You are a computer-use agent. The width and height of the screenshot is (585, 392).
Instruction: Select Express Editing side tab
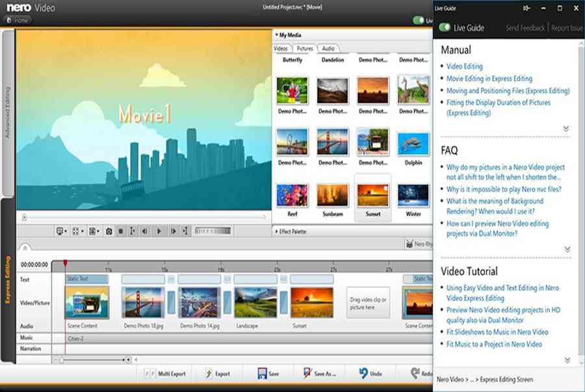8,280
